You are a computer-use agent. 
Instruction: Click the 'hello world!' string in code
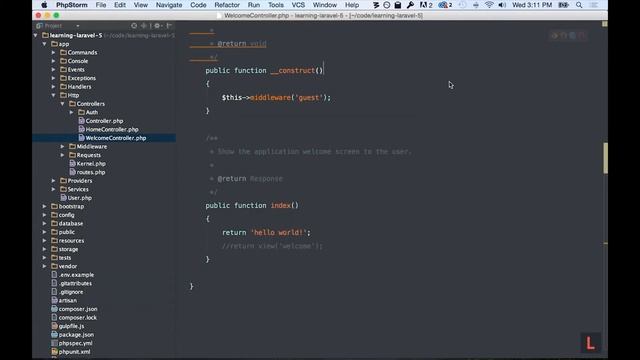pos(278,232)
